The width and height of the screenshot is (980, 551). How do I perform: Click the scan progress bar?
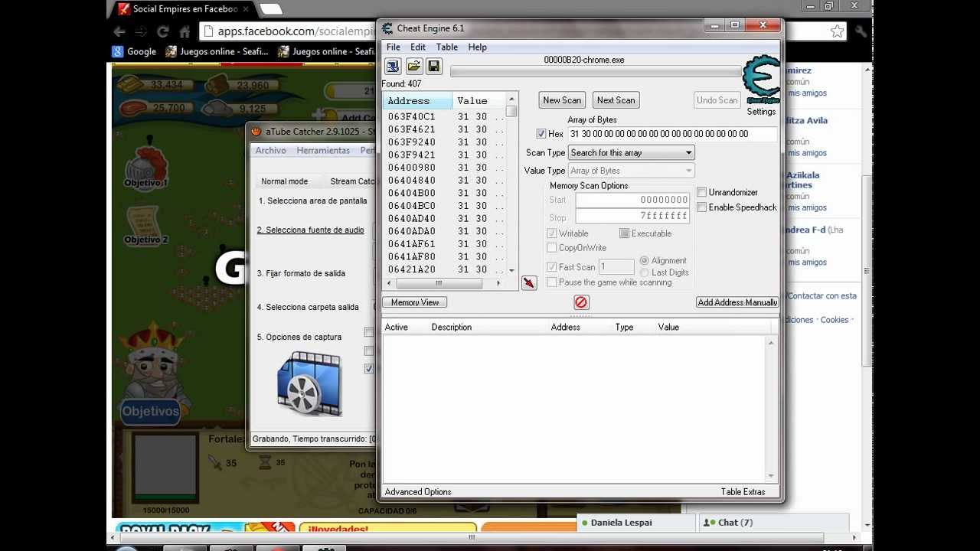595,72
